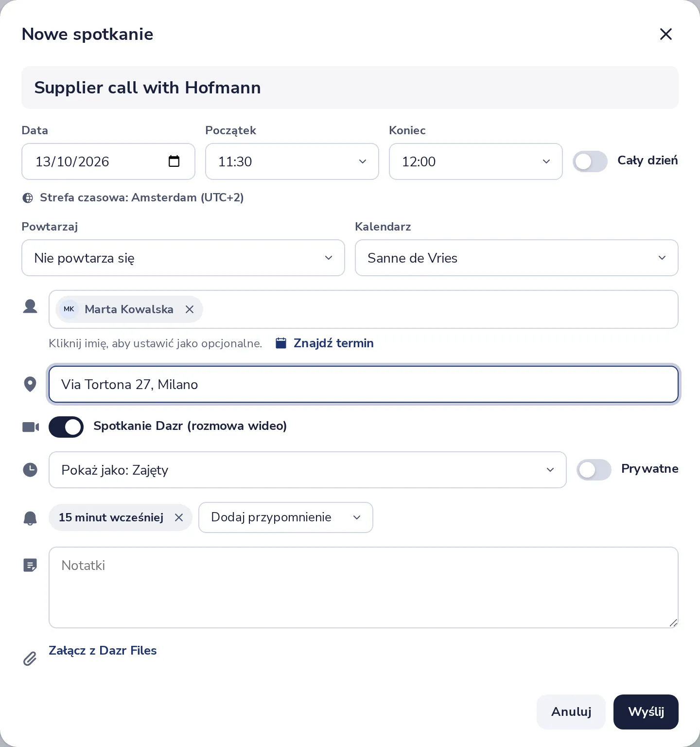Click the video camera icon

pos(31,427)
